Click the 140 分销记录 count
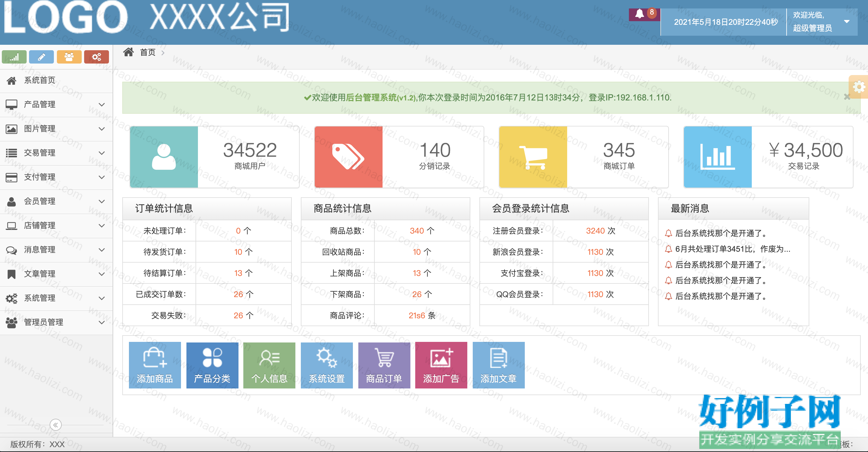This screenshot has width=868, height=452. [x=435, y=150]
